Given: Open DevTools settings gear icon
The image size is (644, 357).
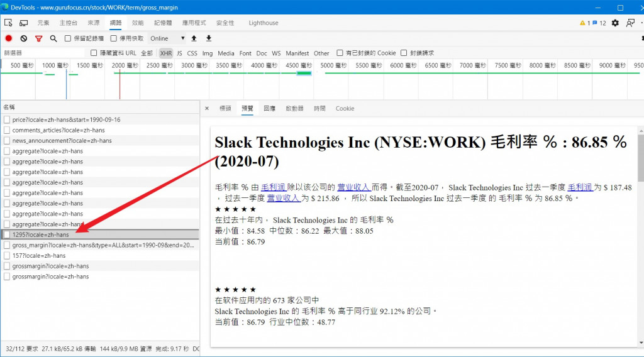Looking at the screenshot, I should point(615,23).
